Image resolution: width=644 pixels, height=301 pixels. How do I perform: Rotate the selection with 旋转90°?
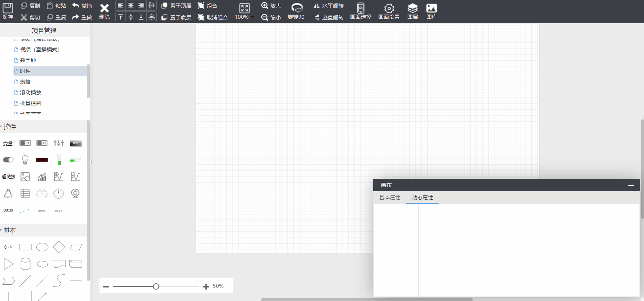pyautogui.click(x=297, y=11)
